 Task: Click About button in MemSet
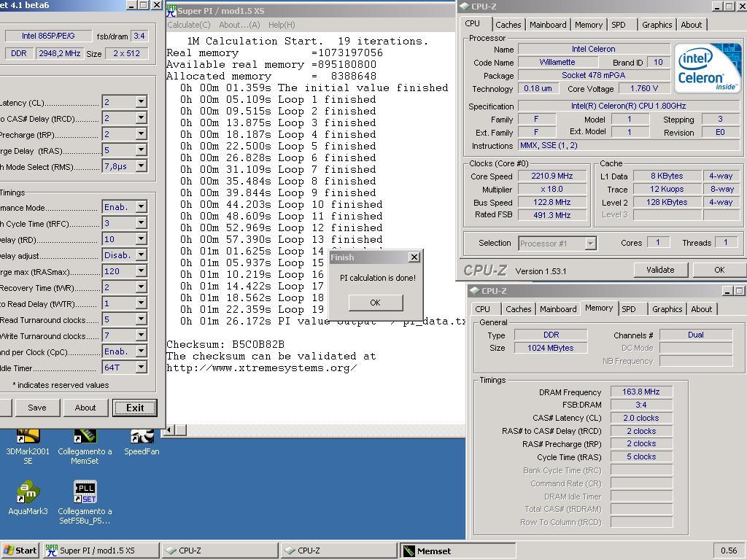coord(85,408)
